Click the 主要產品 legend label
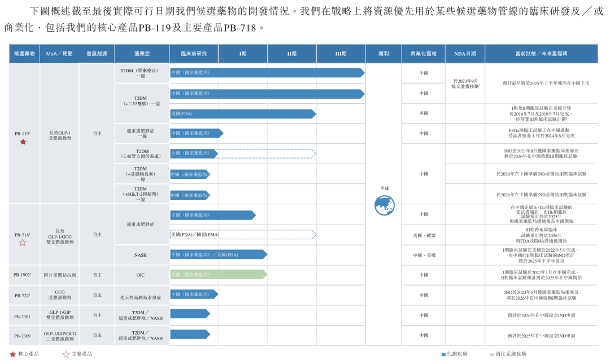This screenshot has height=364, width=610. (x=82, y=354)
